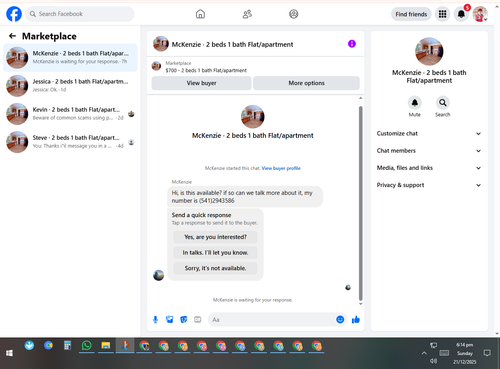This screenshot has height=369, width=500.
Task: Open File Explorer from the taskbar
Action: coord(106,346)
